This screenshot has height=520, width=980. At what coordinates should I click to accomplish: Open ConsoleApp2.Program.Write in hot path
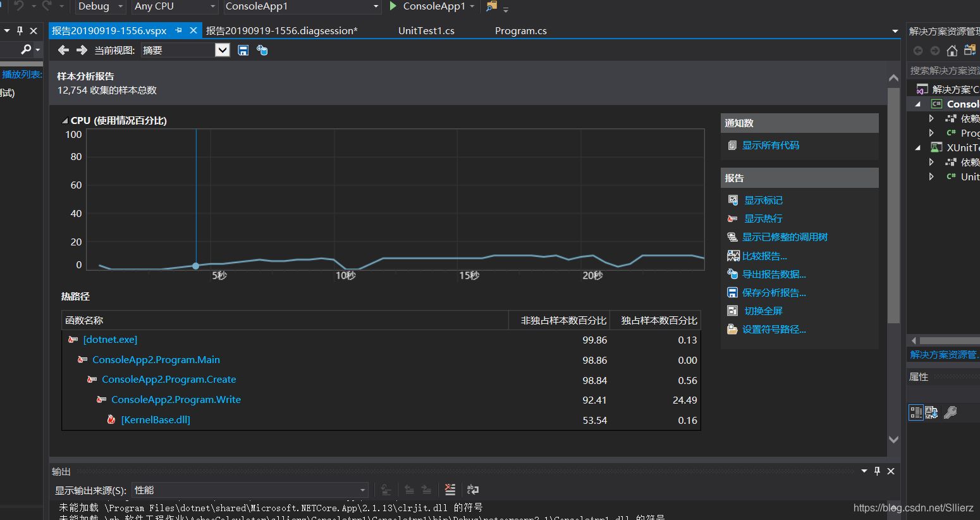point(176,400)
